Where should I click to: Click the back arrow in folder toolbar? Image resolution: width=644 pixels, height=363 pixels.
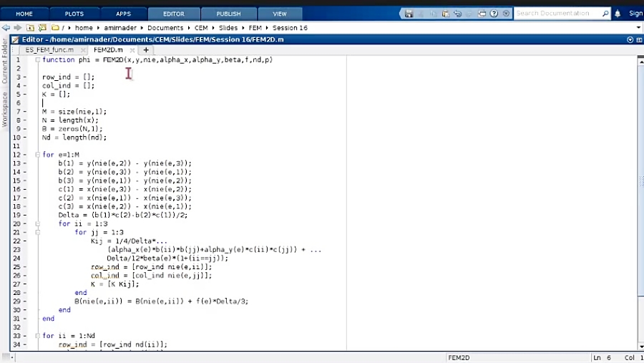(x=6, y=28)
